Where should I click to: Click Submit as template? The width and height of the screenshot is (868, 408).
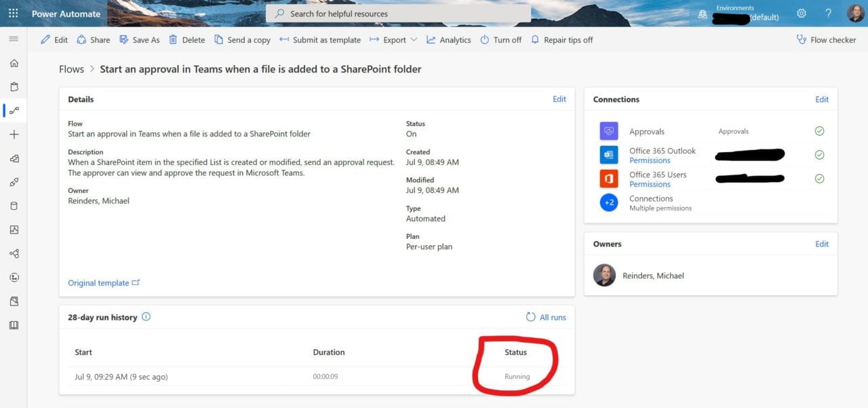(x=320, y=40)
